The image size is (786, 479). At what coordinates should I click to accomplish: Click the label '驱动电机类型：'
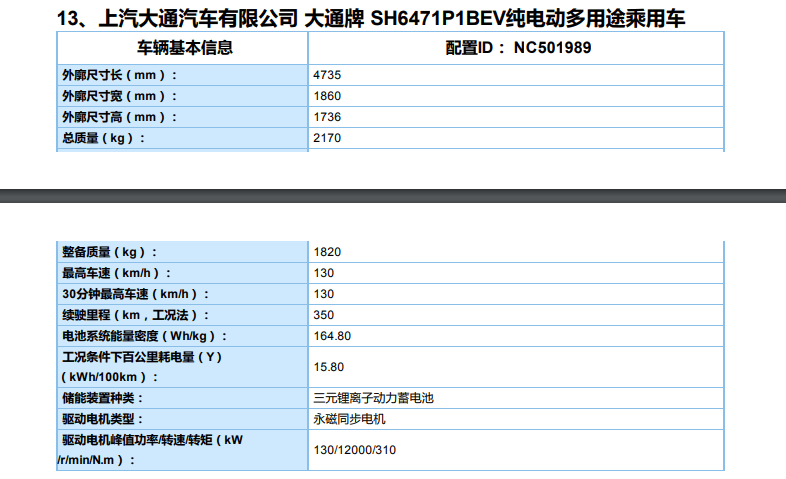pos(103,419)
